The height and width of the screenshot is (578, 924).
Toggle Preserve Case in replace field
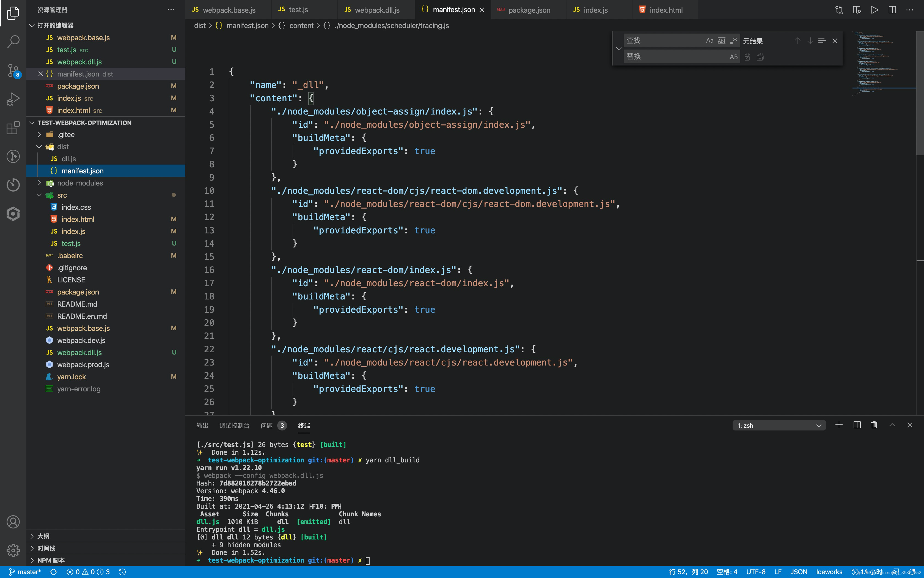coord(733,57)
